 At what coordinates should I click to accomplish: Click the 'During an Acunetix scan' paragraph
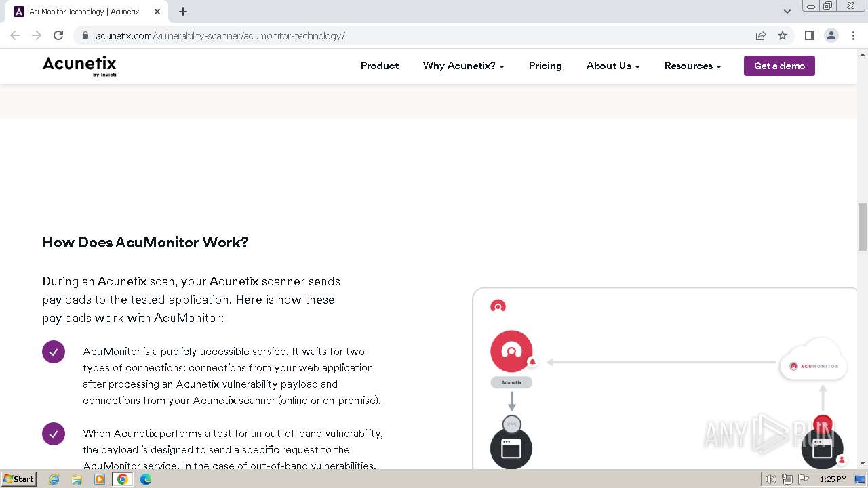[x=191, y=300]
